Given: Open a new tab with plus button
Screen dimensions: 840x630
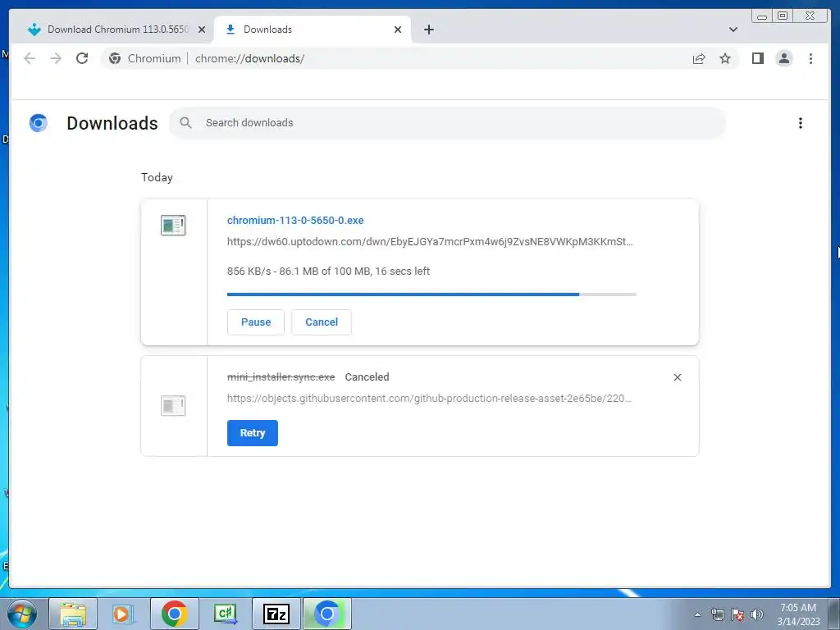Looking at the screenshot, I should click(428, 30).
